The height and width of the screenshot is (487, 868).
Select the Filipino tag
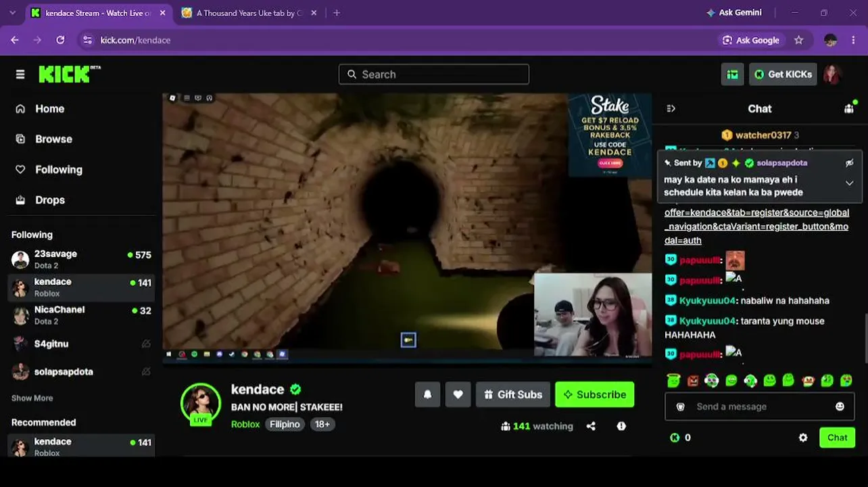(x=285, y=424)
